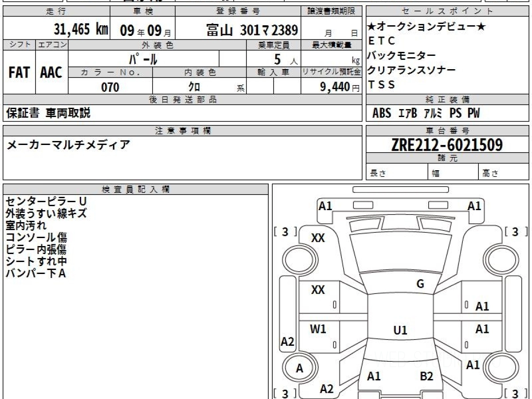Select the chassis number ZRE212-6021509
Screen dimensions: 532x399
(447, 145)
